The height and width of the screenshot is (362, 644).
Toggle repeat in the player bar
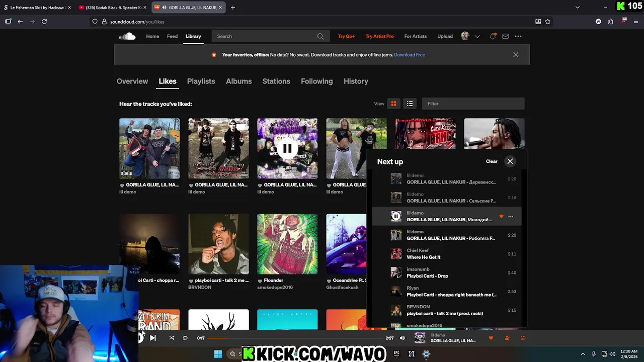coord(185,338)
